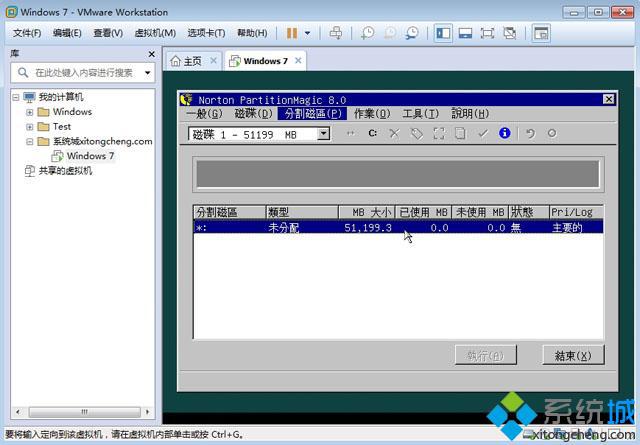
Task: Open the 分割磁區(P) menu
Action: click(x=313, y=114)
